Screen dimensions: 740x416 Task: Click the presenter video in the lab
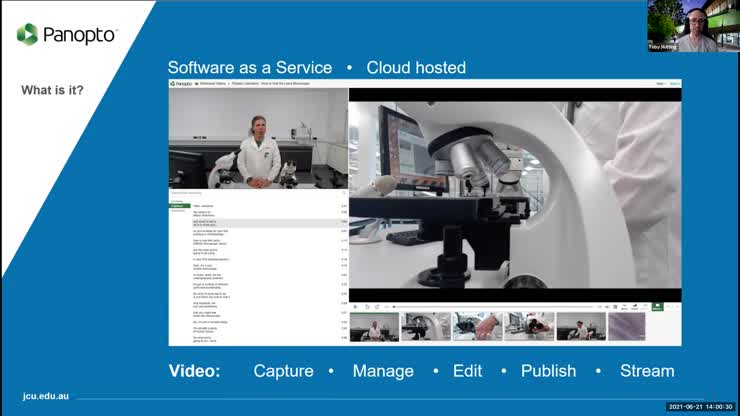coord(259,138)
